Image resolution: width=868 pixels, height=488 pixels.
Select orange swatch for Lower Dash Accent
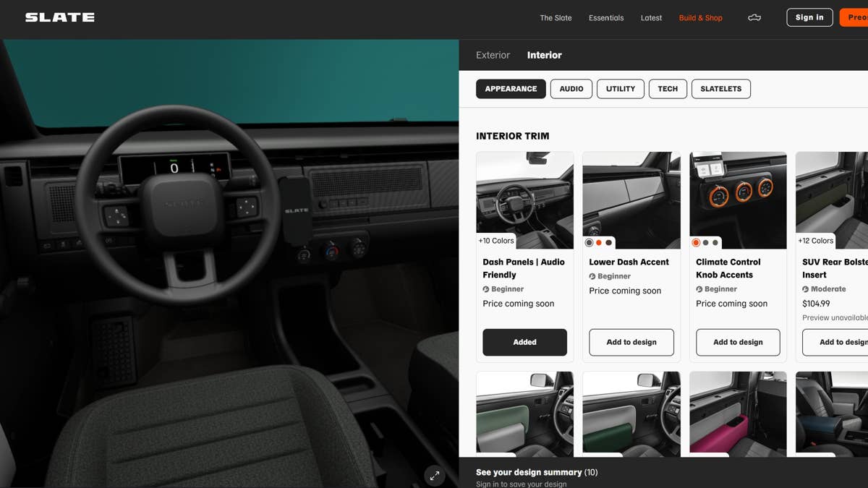click(599, 243)
